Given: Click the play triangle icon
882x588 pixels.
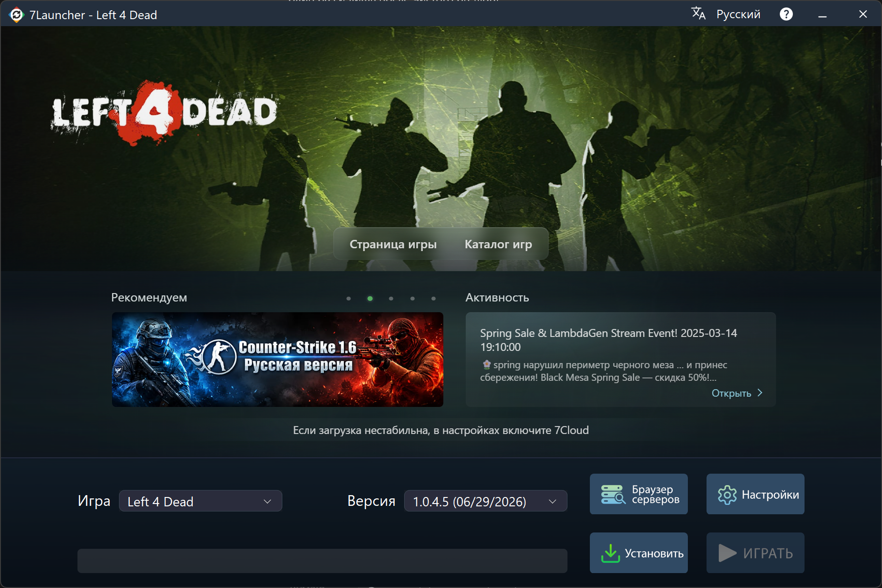Looking at the screenshot, I should pos(727,553).
